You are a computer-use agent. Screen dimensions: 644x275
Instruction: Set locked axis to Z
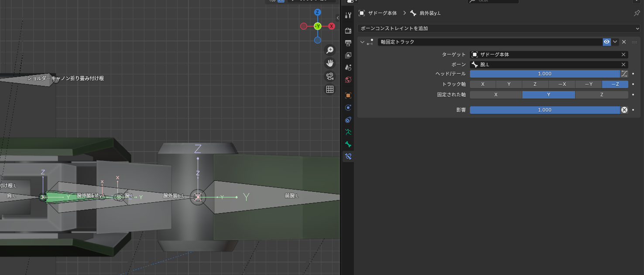(x=602, y=95)
